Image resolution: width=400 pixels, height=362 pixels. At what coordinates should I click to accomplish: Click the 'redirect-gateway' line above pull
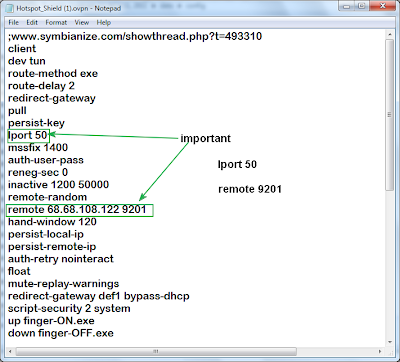click(52, 98)
